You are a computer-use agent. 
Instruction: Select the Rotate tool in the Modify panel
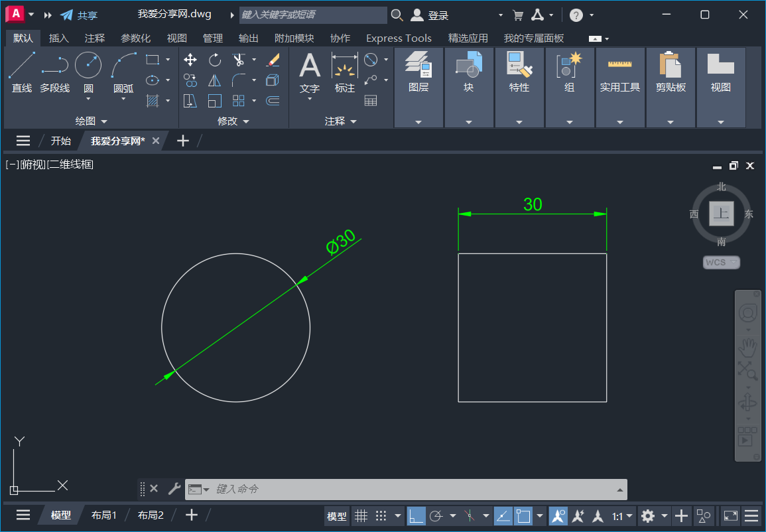[214, 60]
